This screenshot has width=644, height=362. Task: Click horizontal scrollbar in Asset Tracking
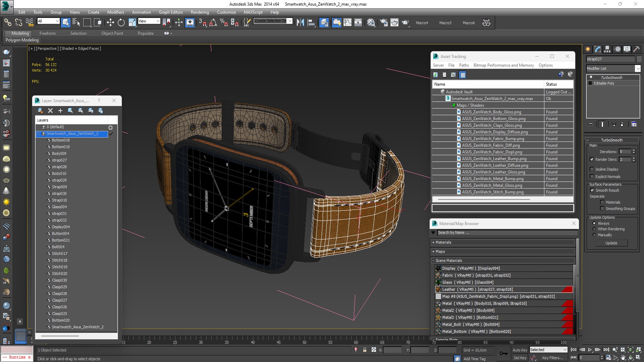[484, 199]
